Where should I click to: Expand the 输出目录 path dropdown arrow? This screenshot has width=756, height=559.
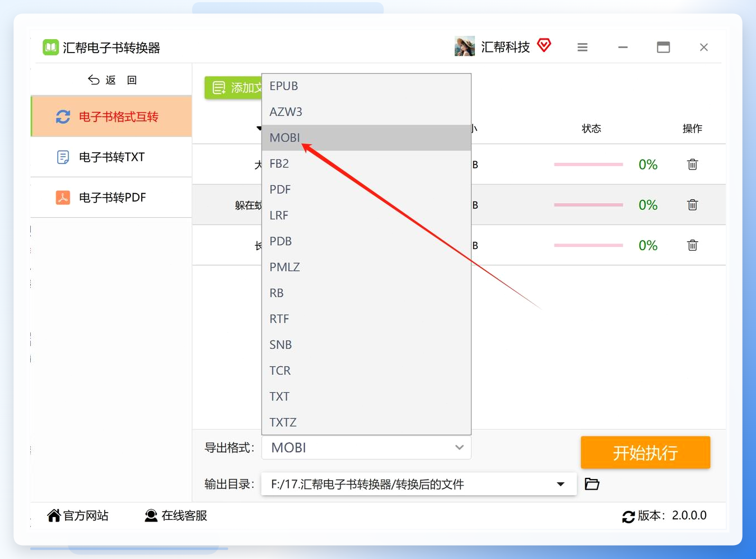[x=561, y=484]
